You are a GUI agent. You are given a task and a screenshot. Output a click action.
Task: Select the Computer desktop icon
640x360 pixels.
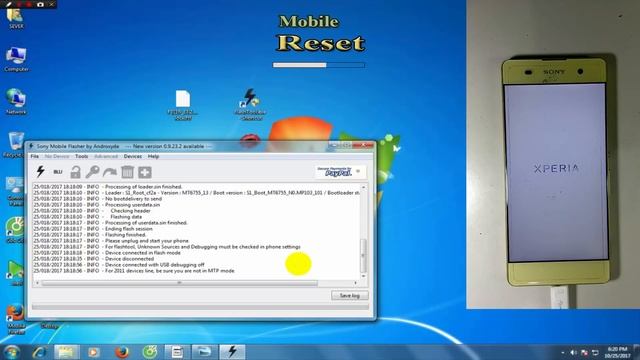pos(16,59)
